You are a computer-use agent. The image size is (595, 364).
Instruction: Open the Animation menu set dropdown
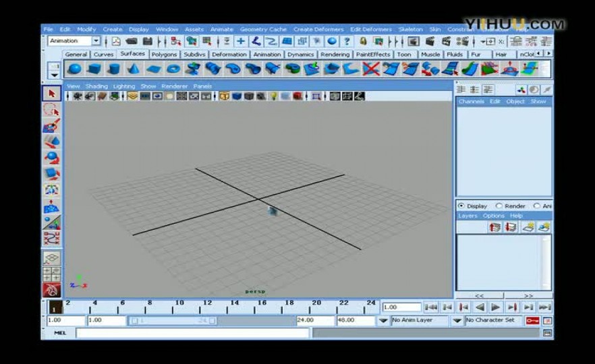96,41
